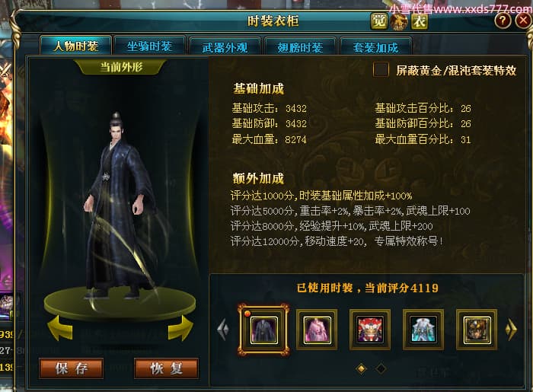Rotate character left with yellow arrow
This screenshot has height=392, width=533.
(x=60, y=328)
